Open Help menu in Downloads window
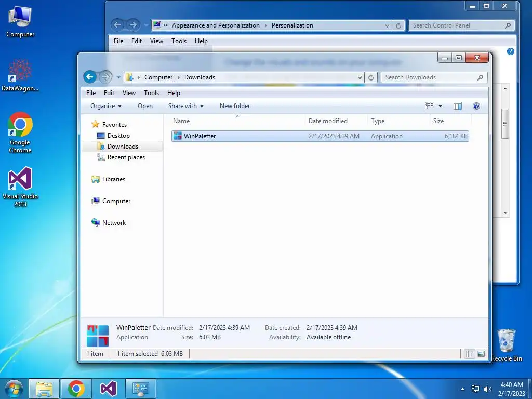 pos(174,92)
